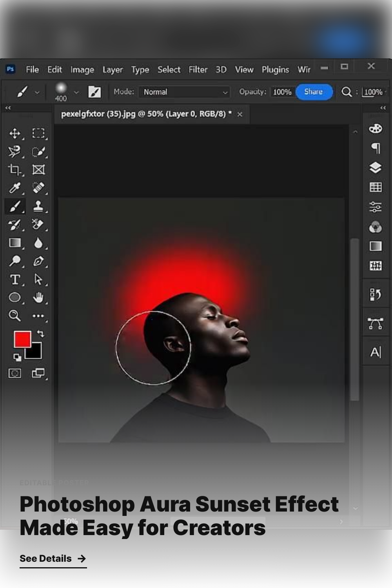Image resolution: width=392 pixels, height=588 pixels.
Task: Toggle Quick Mask mode
Action: (15, 373)
